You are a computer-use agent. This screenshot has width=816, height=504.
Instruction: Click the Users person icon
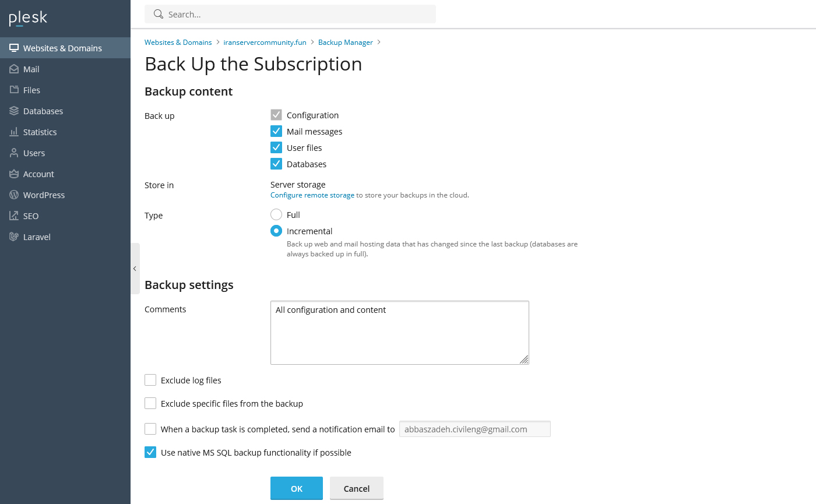click(x=14, y=153)
